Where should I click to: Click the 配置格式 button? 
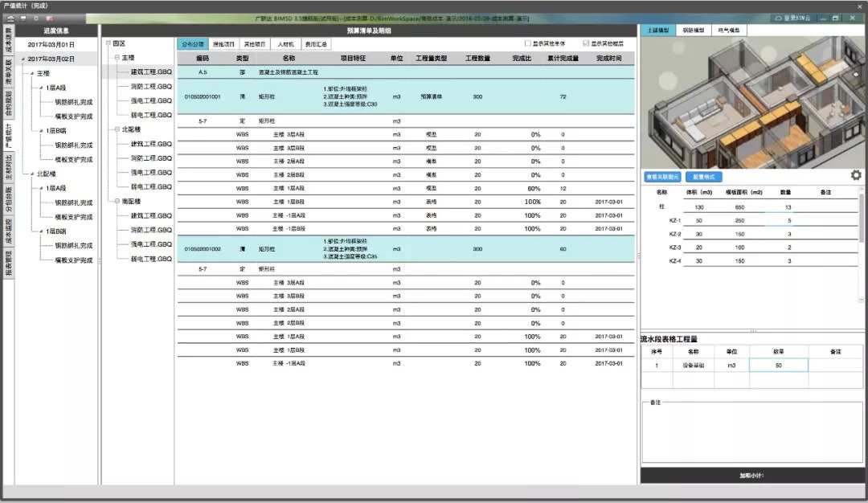[x=703, y=177]
